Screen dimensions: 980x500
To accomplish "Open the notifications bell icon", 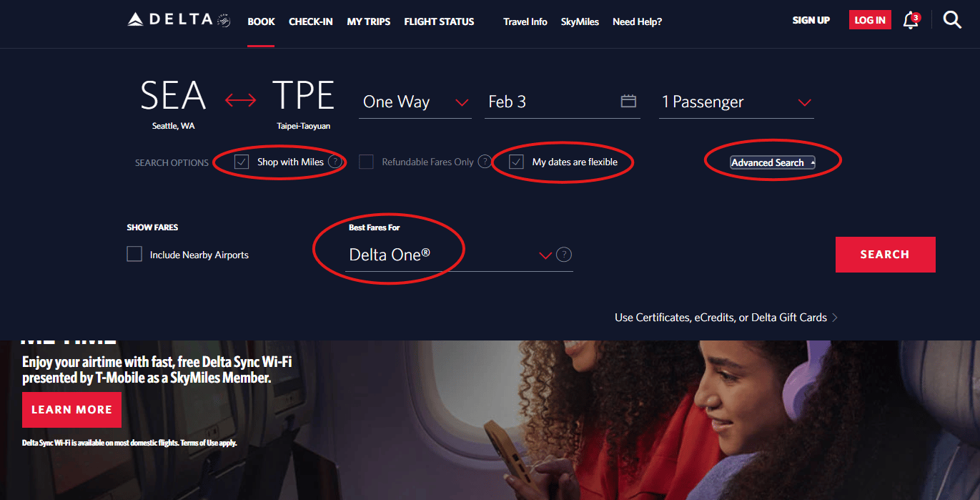I will click(911, 20).
